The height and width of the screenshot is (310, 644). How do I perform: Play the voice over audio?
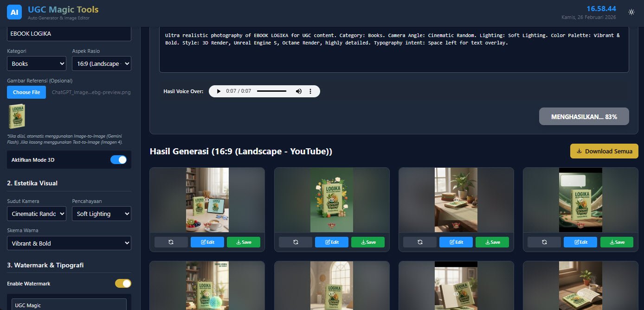click(x=219, y=91)
